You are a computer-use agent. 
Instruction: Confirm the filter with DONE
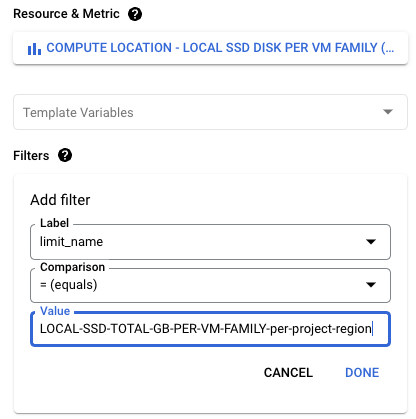click(362, 373)
